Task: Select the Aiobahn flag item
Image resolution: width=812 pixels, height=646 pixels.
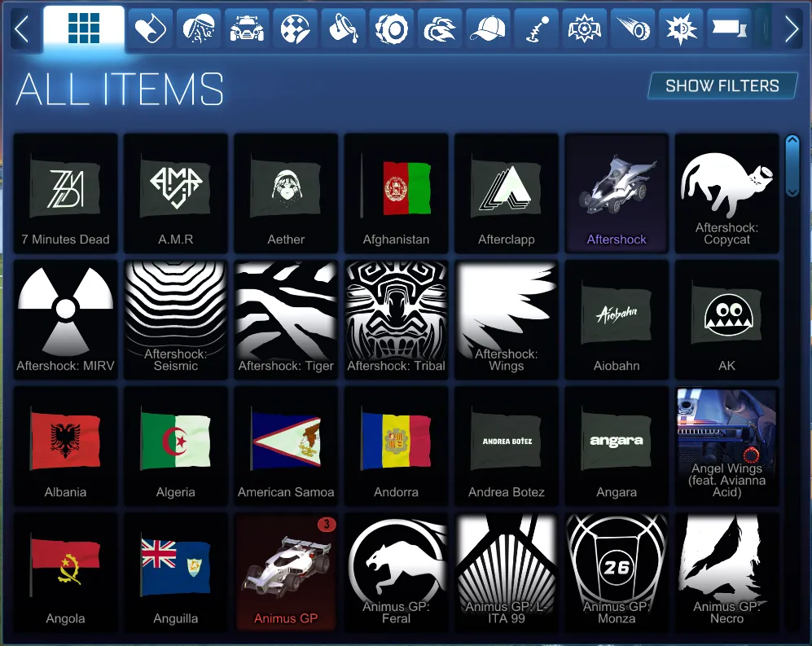Action: pyautogui.click(x=617, y=319)
